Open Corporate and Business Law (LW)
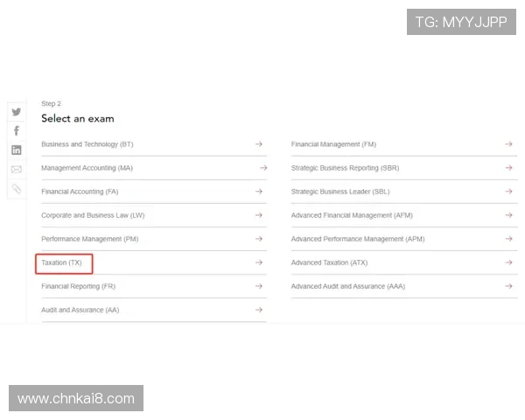Image resolution: width=525 pixels, height=420 pixels. click(93, 215)
